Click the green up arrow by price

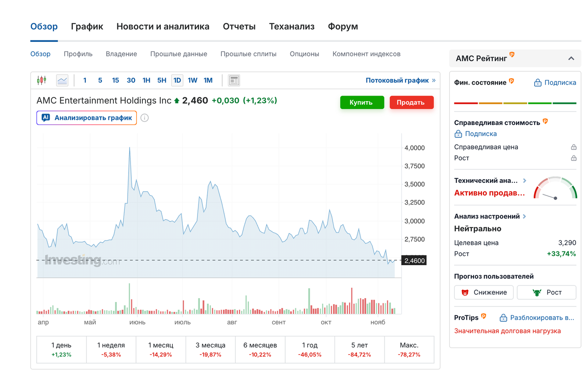point(176,101)
